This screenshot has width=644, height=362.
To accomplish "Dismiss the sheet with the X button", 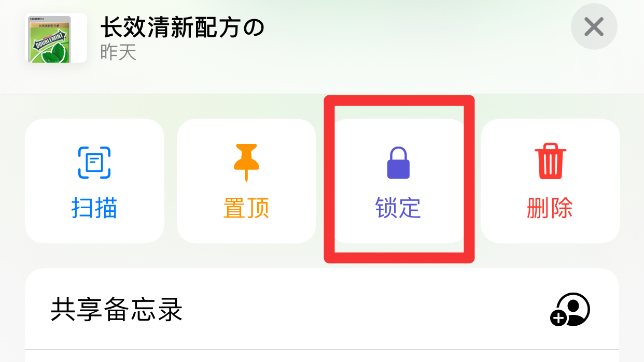I will pos(594,26).
